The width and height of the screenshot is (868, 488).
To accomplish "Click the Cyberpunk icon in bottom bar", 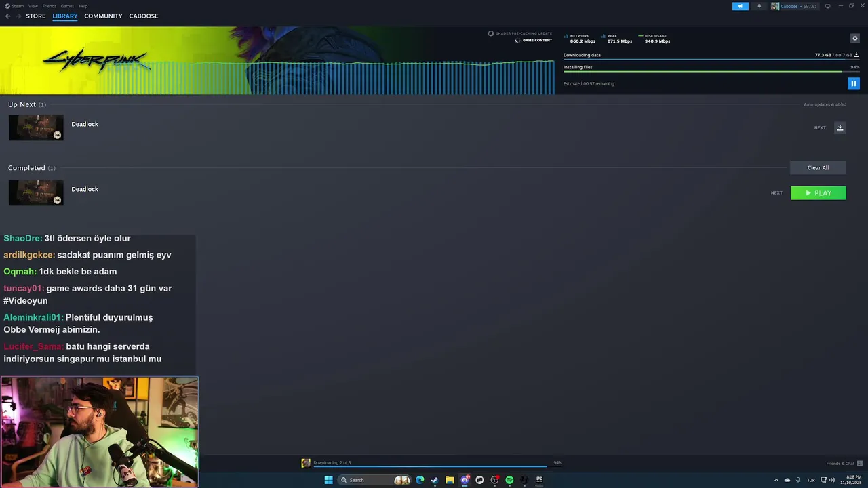I will (x=306, y=463).
